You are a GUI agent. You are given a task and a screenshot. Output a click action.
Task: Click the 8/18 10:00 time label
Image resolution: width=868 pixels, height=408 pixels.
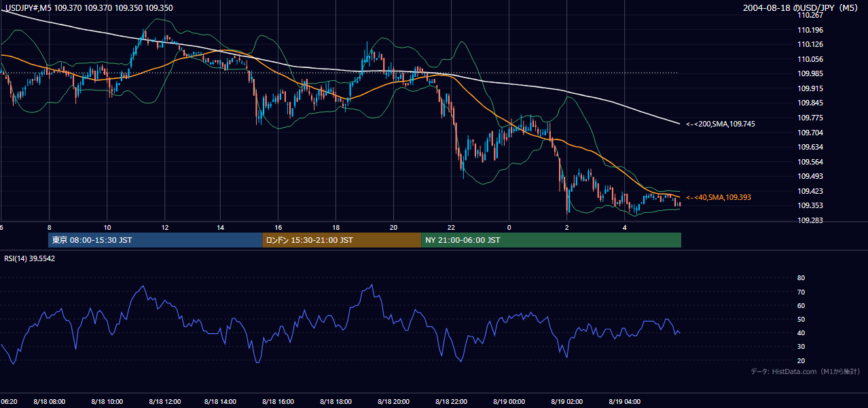pos(107,402)
